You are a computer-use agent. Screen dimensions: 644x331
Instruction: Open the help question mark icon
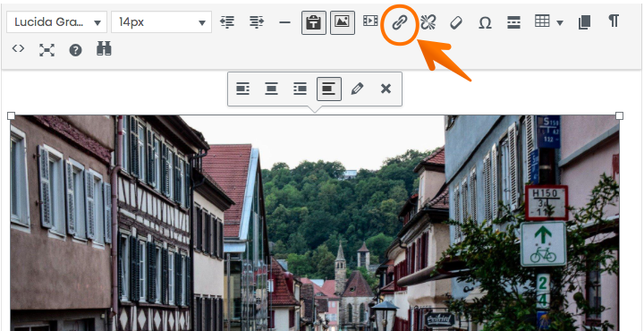[75, 50]
